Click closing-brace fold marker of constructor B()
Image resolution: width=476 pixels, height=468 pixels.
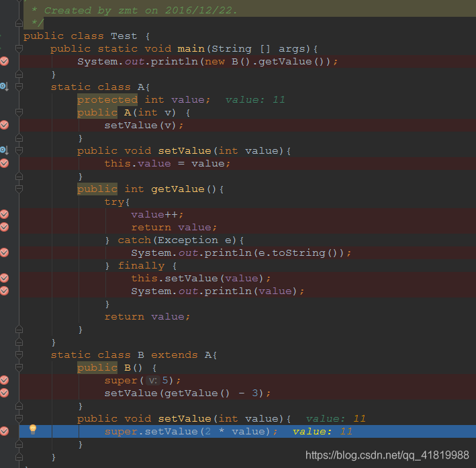19,406
